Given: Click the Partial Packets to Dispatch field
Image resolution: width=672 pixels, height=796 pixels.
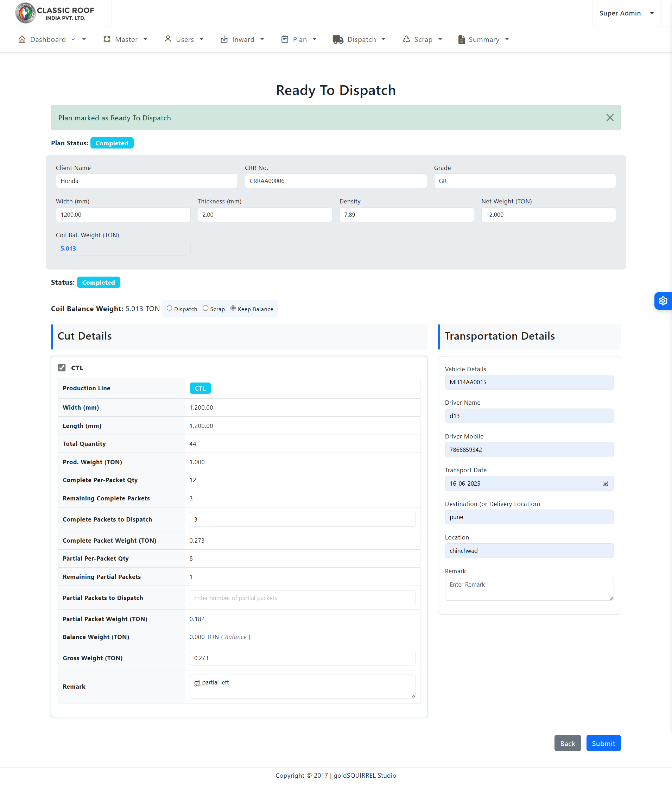Looking at the screenshot, I should [x=302, y=598].
